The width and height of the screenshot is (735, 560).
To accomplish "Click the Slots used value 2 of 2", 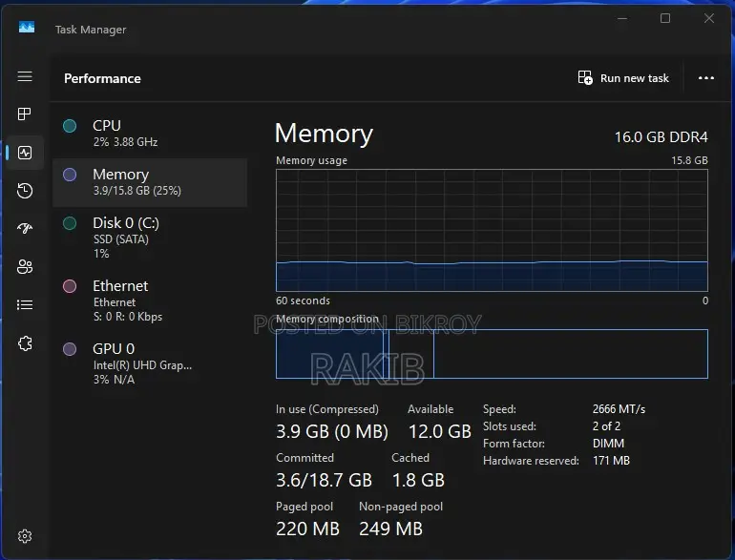I will coord(606,426).
